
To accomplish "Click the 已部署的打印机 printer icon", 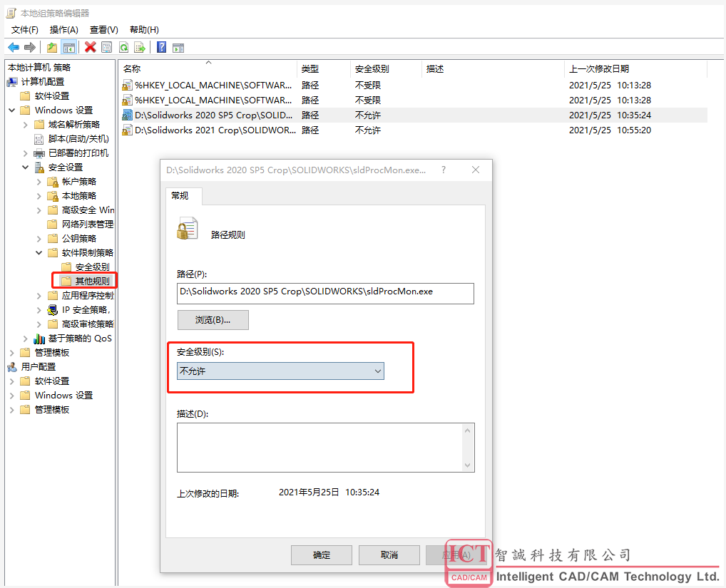I will click(x=39, y=153).
